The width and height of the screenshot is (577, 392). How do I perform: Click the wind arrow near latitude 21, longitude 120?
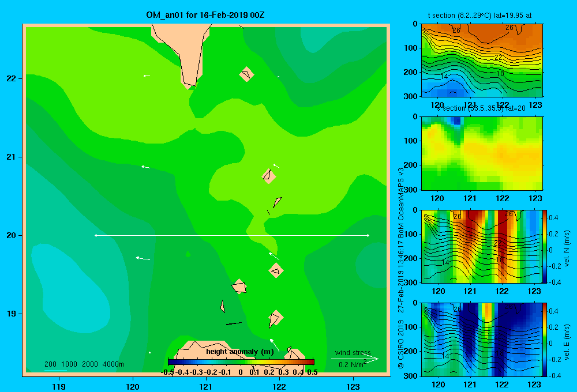pos(145,167)
